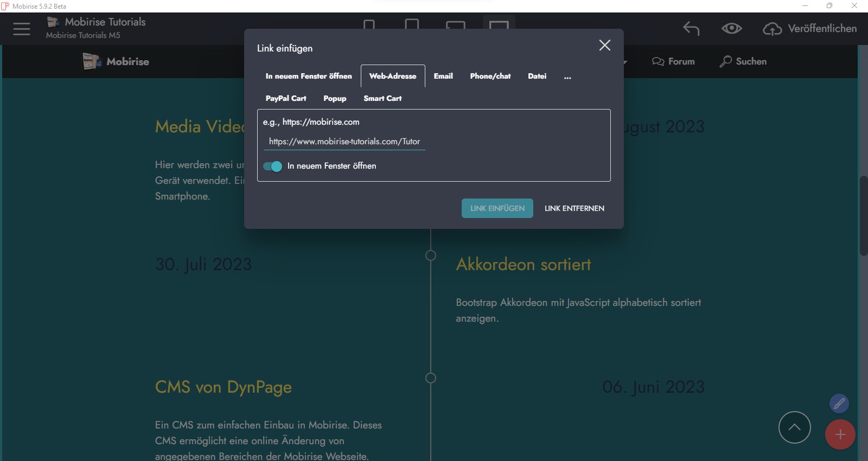
Task: Click the 'Ein CMS zum einfachen Einbau' paragraph
Action: click(269, 440)
